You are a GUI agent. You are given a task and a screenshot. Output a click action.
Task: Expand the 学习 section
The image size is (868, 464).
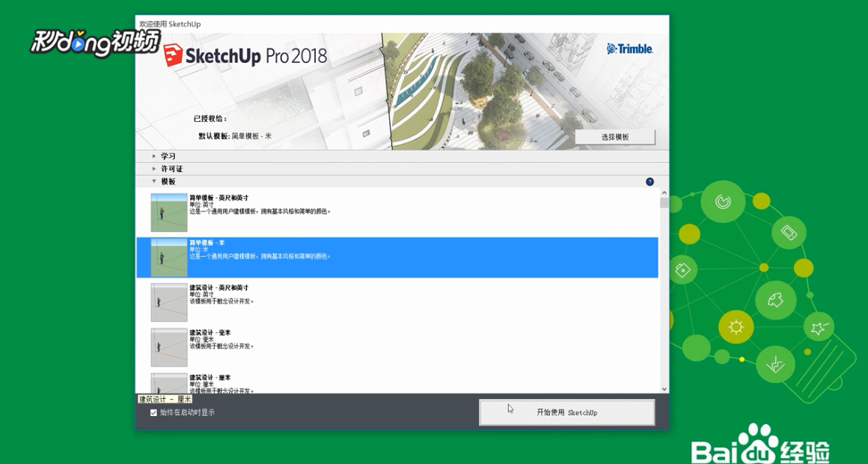[402, 156]
